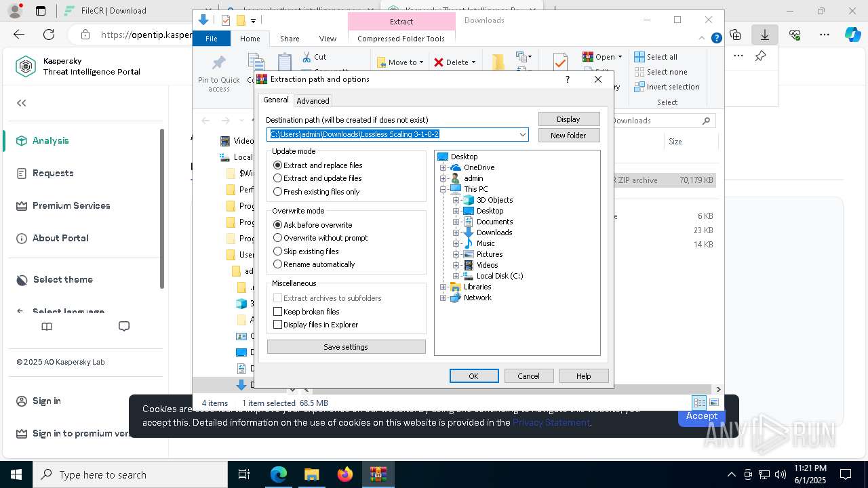Open File menu in Explorer ribbon

[212, 39]
